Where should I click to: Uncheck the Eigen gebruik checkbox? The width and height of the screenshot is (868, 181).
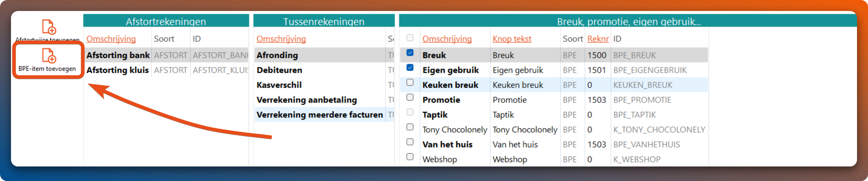(410, 68)
